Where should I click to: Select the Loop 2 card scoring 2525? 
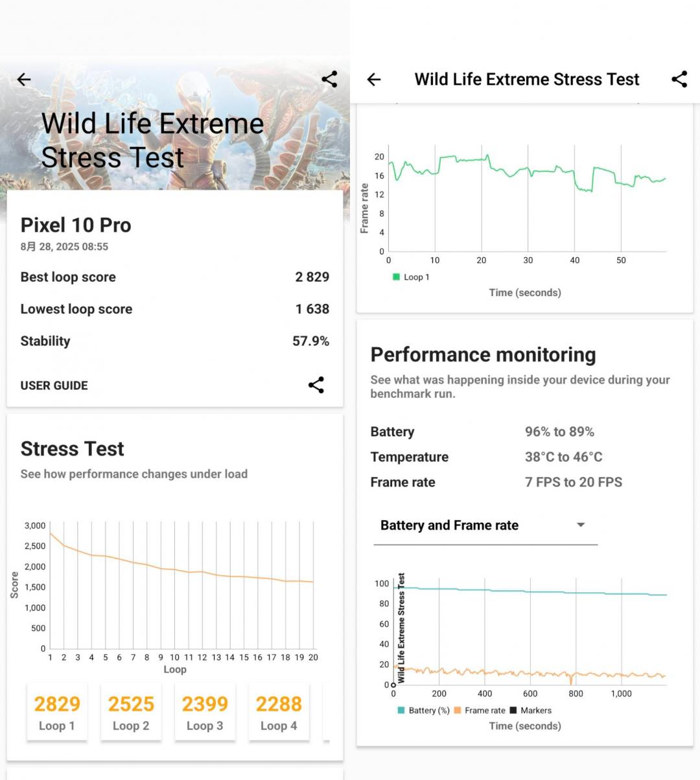131,712
